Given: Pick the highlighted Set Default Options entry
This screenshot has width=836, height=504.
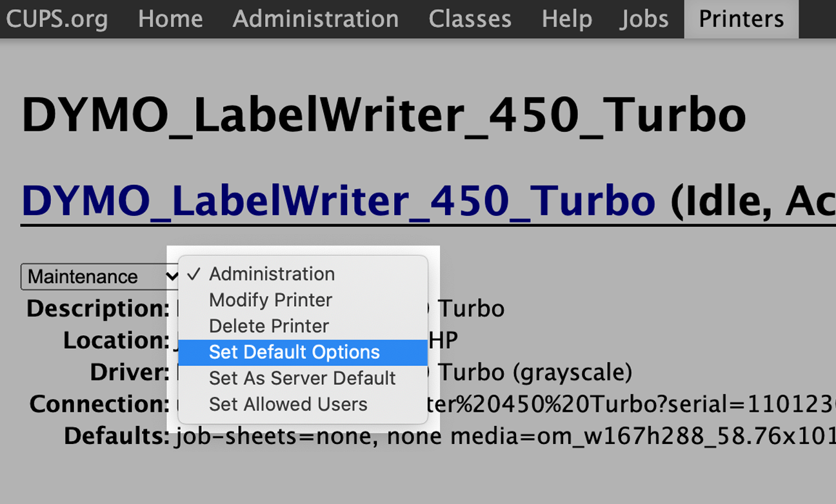Looking at the screenshot, I should click(294, 352).
